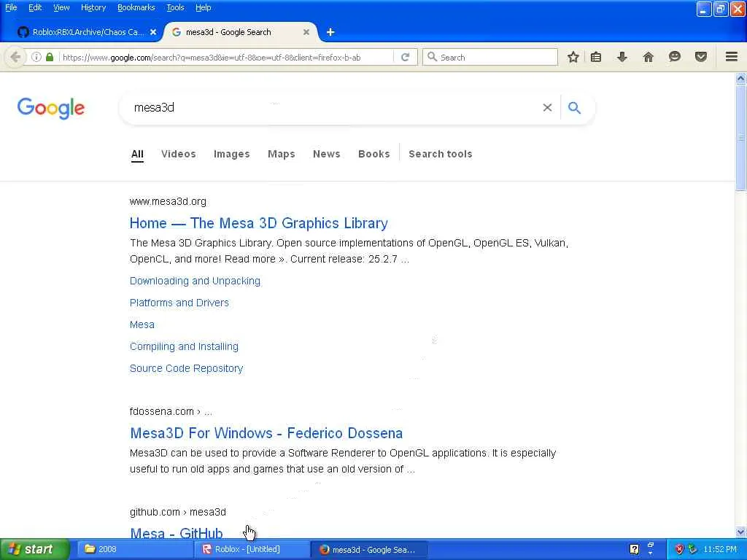
Task: Open the Bookmarks menu
Action: pyautogui.click(x=136, y=7)
